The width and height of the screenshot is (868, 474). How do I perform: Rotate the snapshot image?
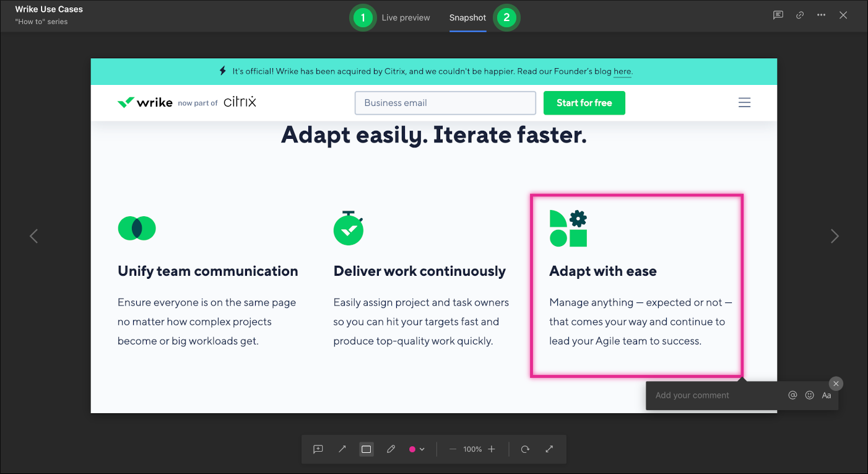[525, 449]
